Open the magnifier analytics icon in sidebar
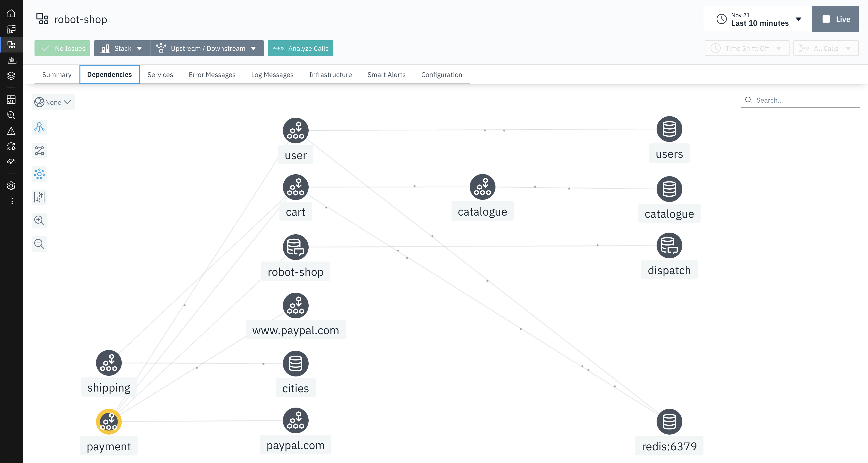 coord(11,115)
